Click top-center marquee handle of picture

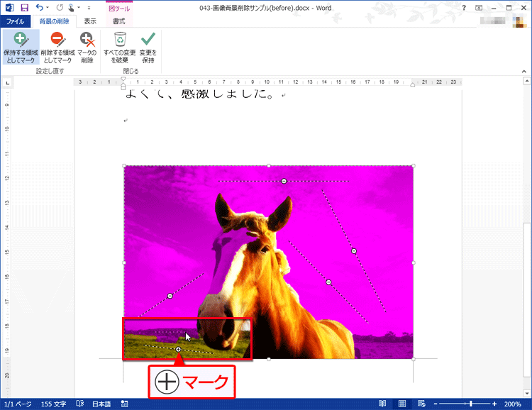pyautogui.click(x=269, y=166)
